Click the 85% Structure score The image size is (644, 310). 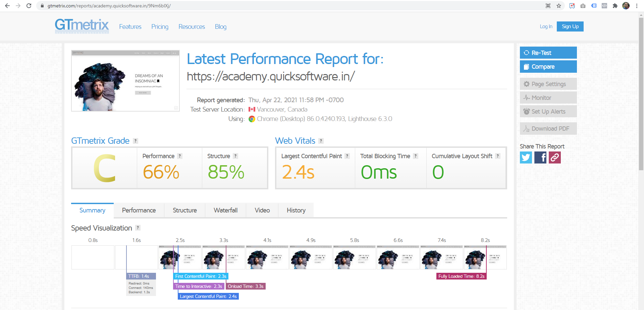coord(226,172)
